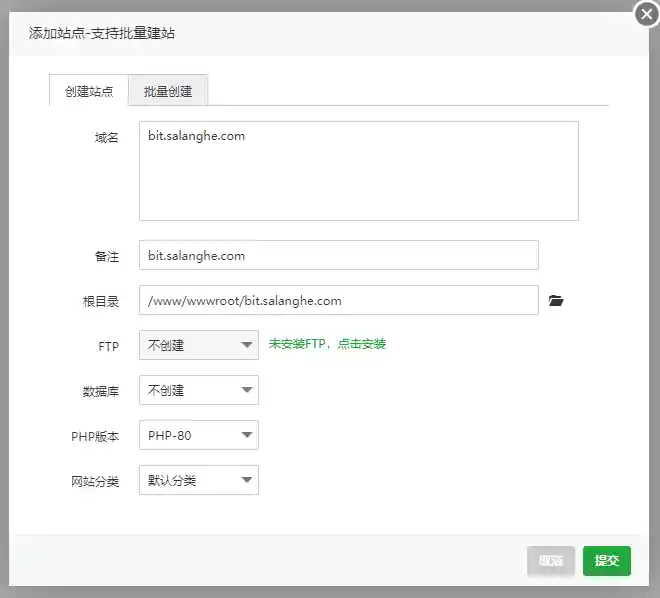
Task: Switch to the 批量创建 tab
Action: click(x=168, y=90)
